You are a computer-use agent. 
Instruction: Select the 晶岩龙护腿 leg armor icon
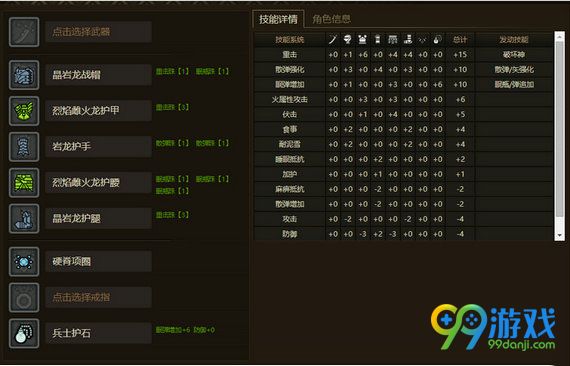24,218
